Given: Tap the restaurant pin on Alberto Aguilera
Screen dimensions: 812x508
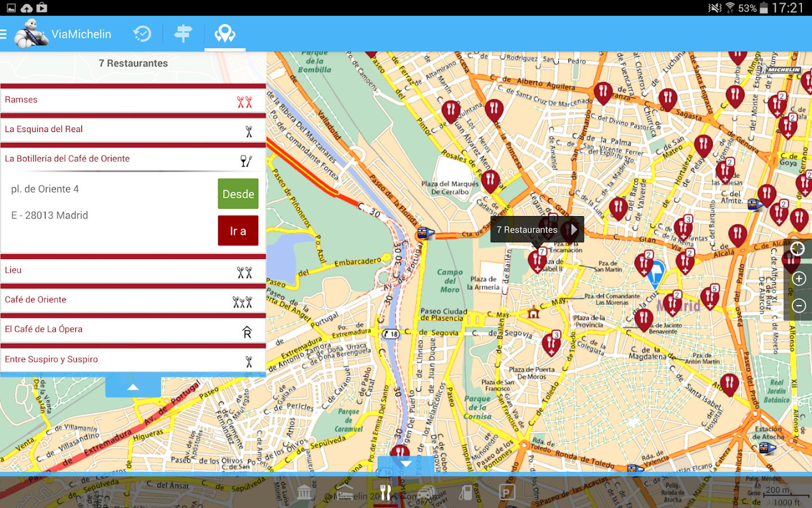Looking at the screenshot, I should pos(603,93).
